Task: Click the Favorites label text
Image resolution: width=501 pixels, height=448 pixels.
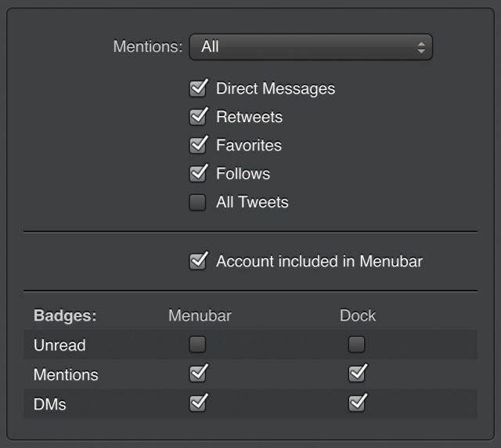Action: pos(249,145)
